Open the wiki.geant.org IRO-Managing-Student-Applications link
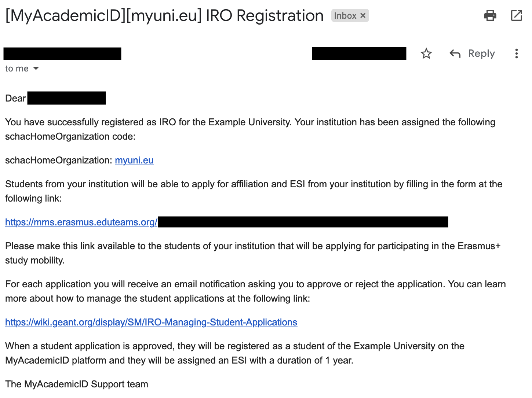This screenshot has width=532, height=398. point(151,322)
